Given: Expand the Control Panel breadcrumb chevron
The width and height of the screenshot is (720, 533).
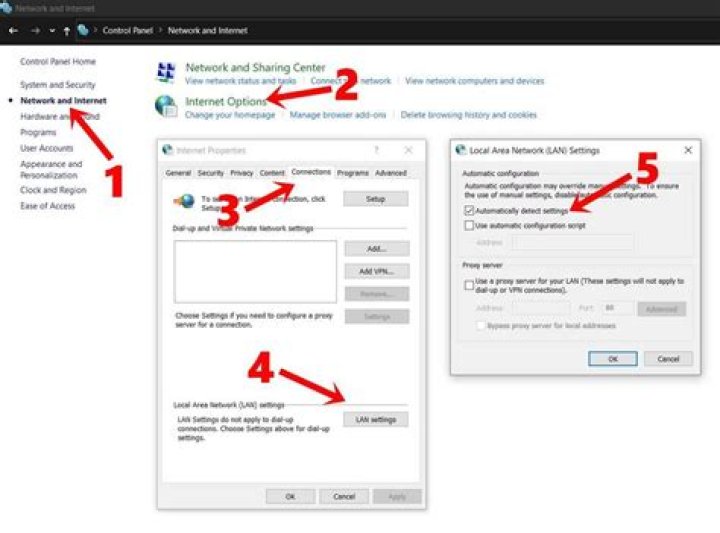Looking at the screenshot, I should pyautogui.click(x=160, y=30).
